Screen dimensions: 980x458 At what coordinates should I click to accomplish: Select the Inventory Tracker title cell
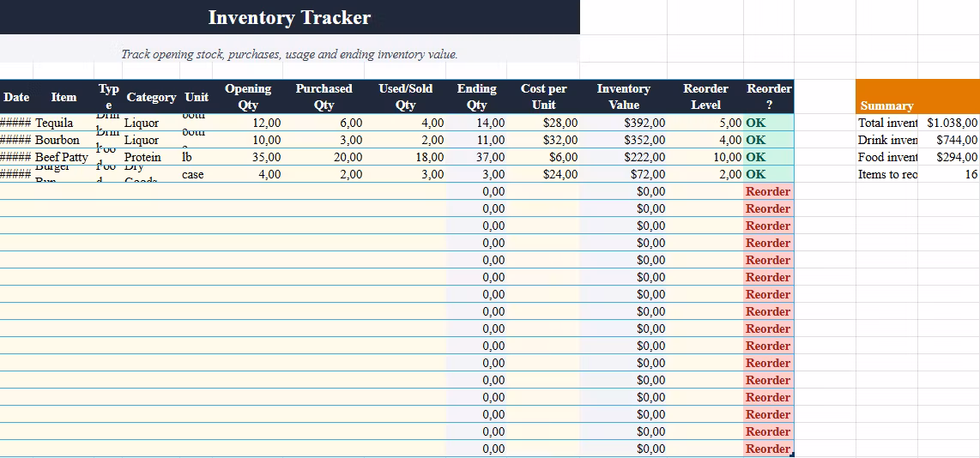click(x=289, y=17)
